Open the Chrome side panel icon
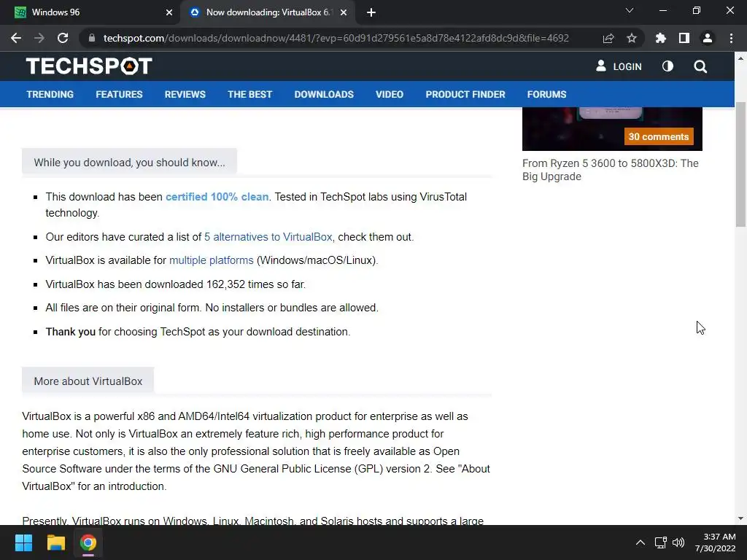 click(684, 38)
